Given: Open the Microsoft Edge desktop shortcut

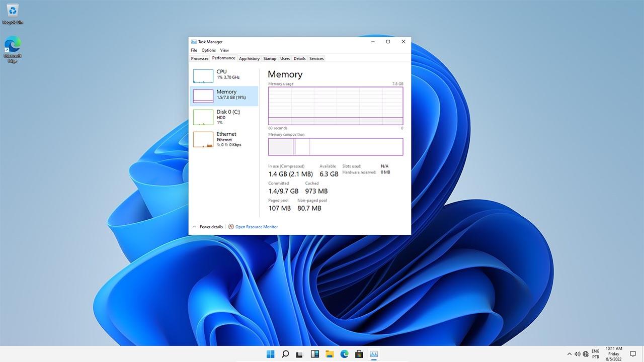Looking at the screenshot, I should click(x=13, y=49).
